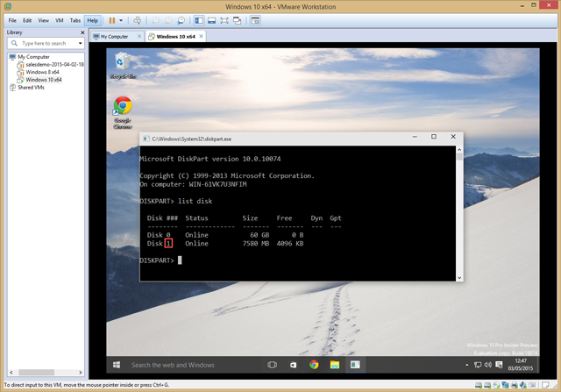Screen dimensions: 561x392
Task: Toggle the console view icon
Action: tap(255, 20)
